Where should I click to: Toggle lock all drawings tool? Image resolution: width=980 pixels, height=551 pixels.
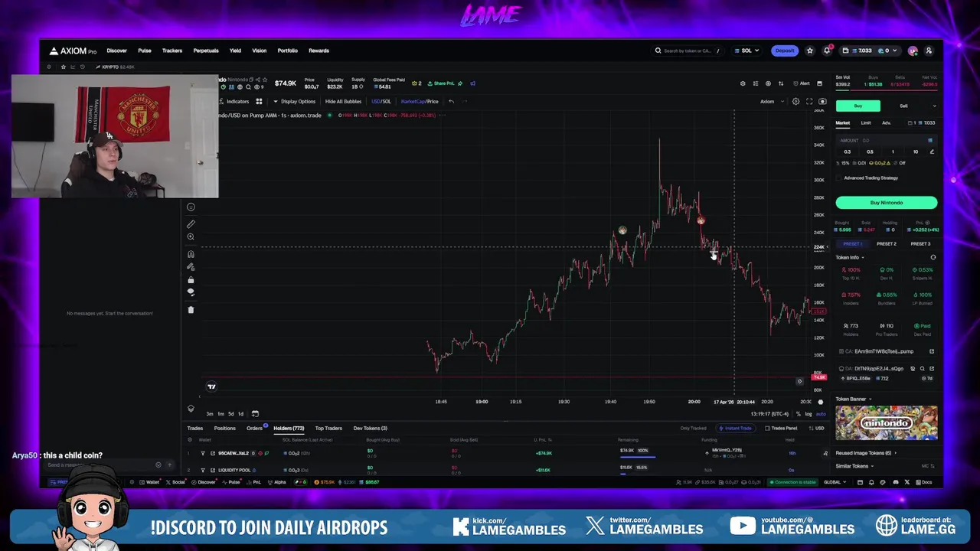coord(191,279)
